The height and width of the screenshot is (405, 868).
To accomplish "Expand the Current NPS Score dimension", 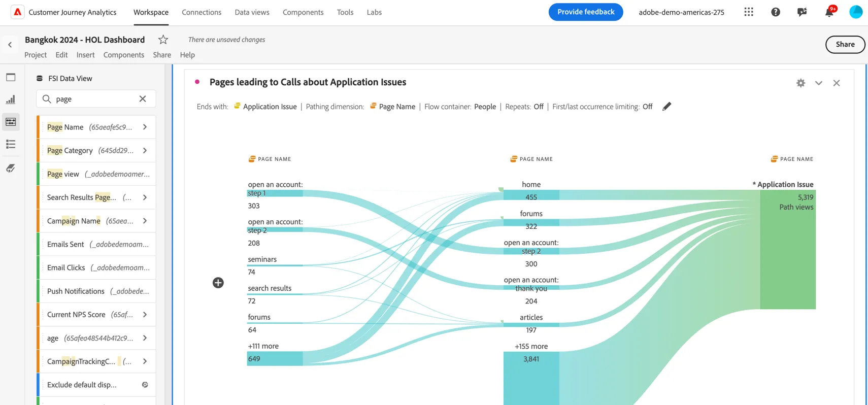I will 145,315.
